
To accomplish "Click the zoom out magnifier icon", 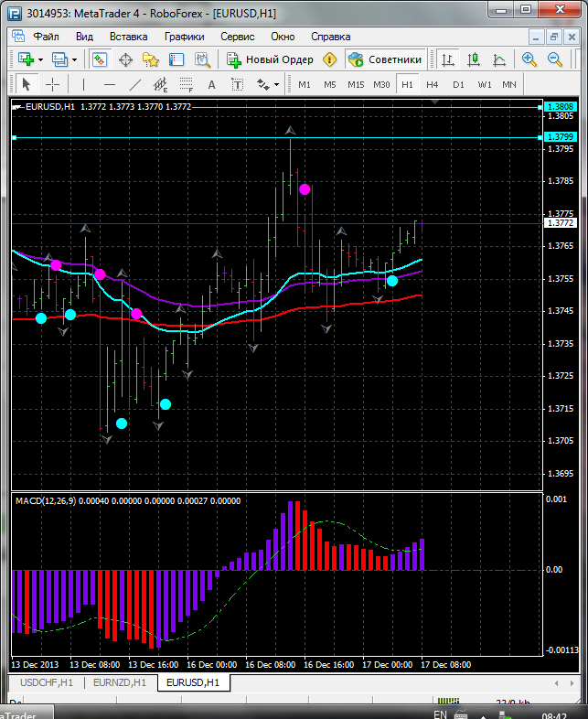I will [x=554, y=59].
